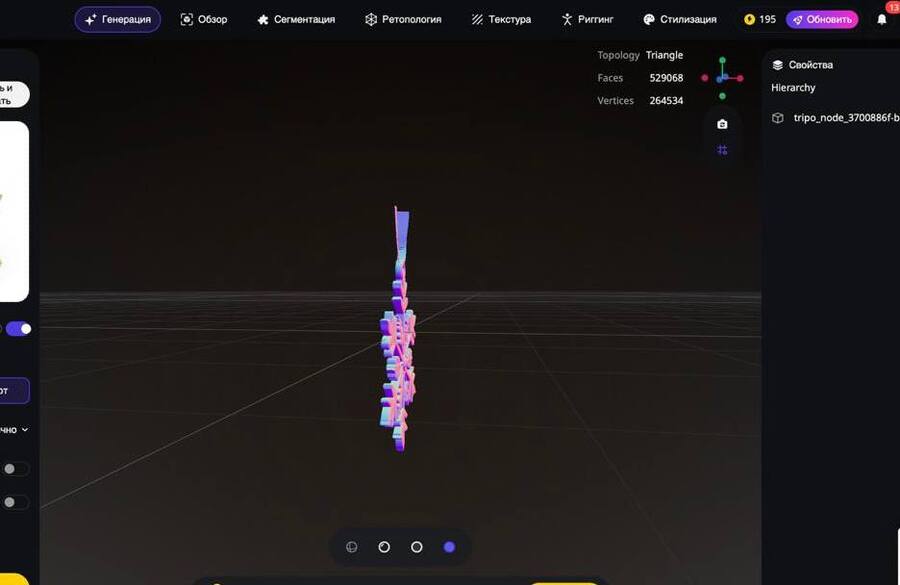
Task: Toggle the upper gray switch in left panel
Action: (x=14, y=469)
